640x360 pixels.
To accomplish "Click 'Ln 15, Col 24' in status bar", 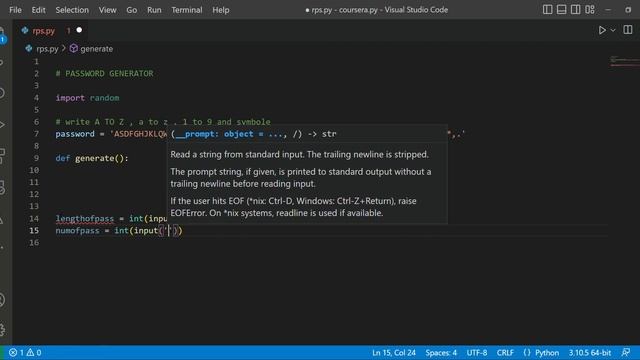I will [x=393, y=353].
